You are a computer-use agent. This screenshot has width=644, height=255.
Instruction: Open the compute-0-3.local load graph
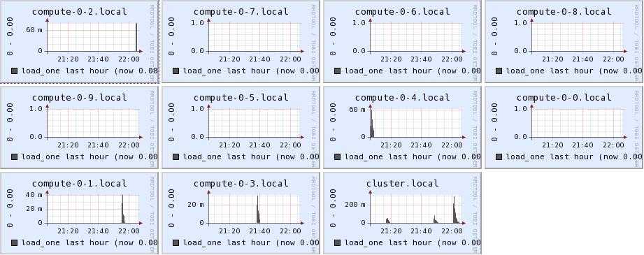click(x=241, y=213)
